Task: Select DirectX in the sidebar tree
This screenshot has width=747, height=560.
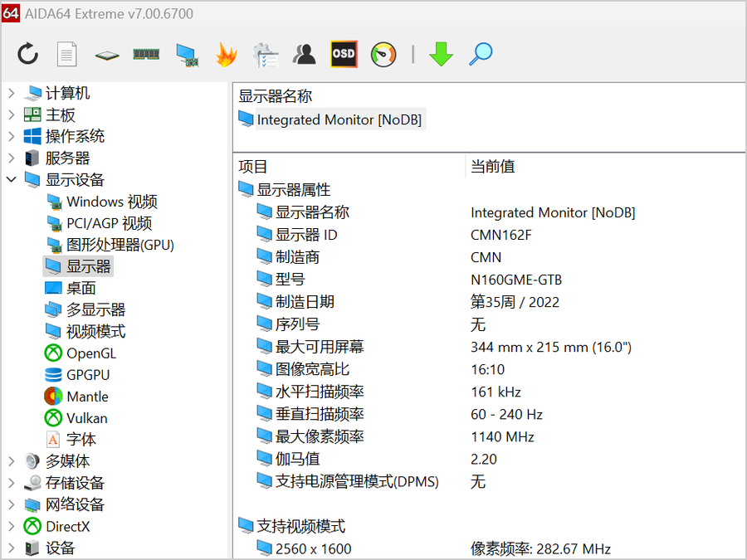Action: pos(67,526)
